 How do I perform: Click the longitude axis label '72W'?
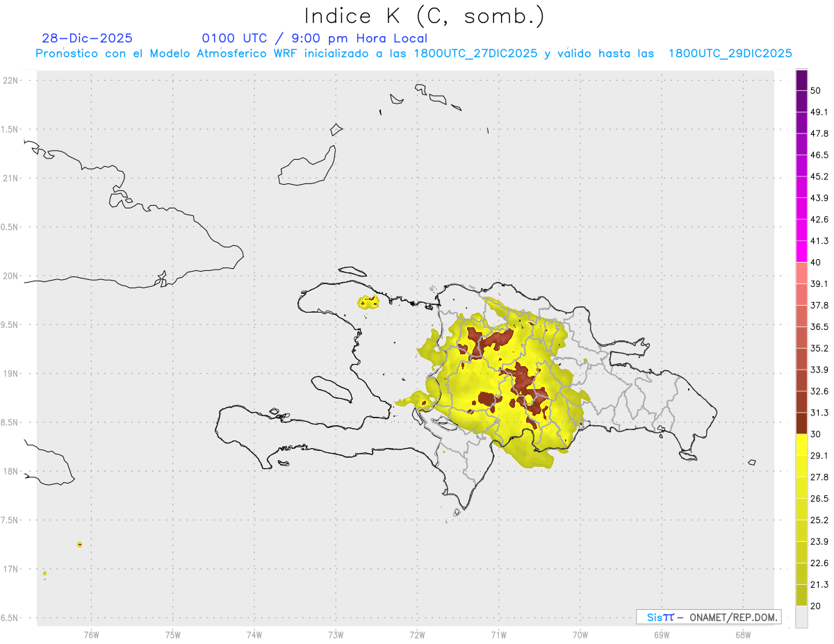tap(417, 634)
